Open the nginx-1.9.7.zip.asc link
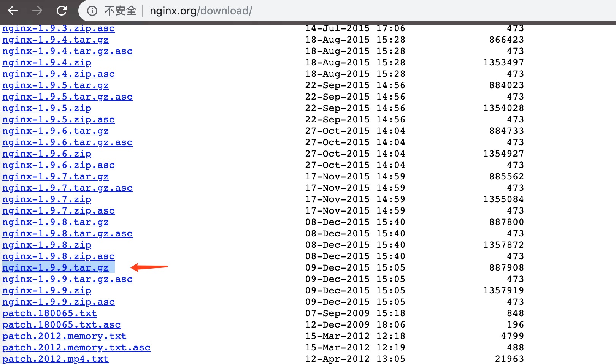The image size is (616, 364). point(59,211)
